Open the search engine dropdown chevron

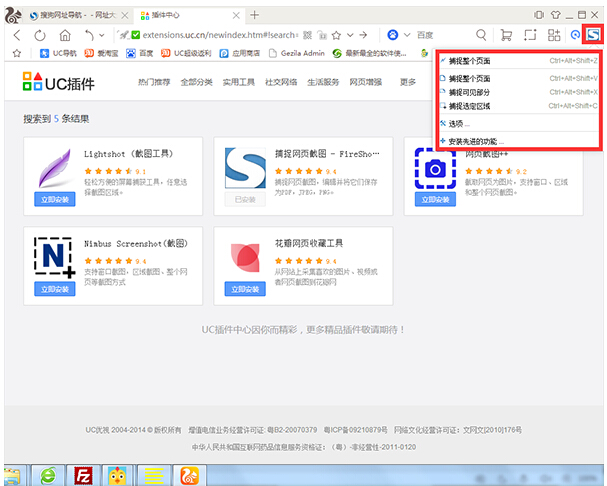click(407, 35)
